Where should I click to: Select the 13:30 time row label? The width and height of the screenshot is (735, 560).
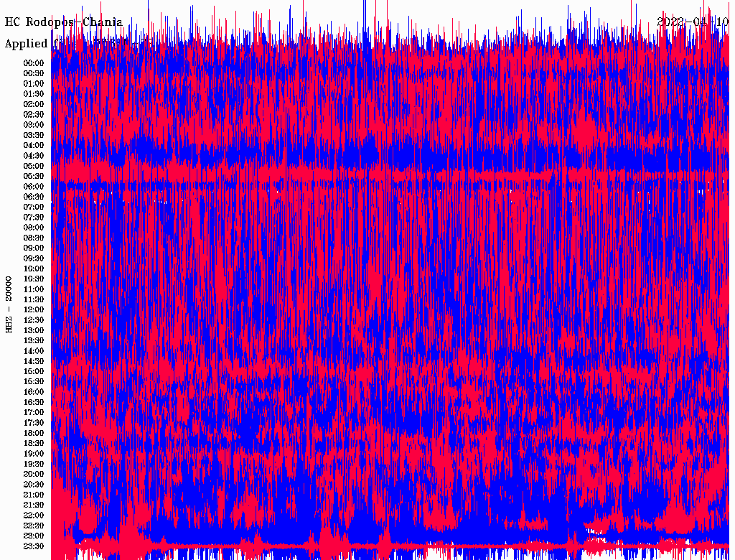pos(34,340)
